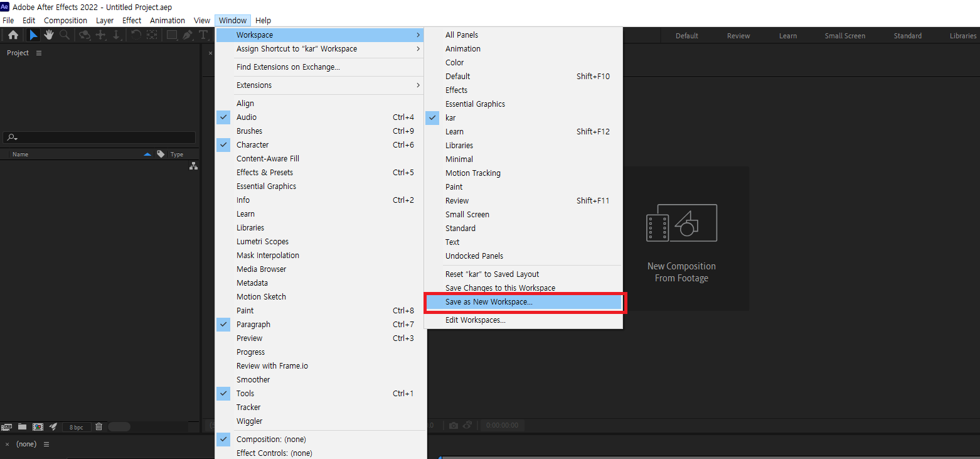Select the Rotation tool
The width and height of the screenshot is (980, 459).
136,35
